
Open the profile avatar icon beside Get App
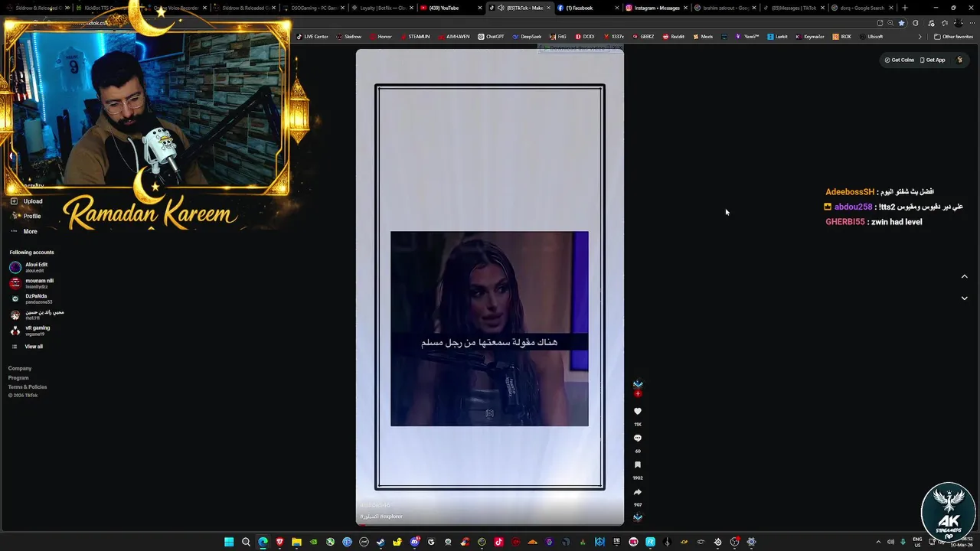[959, 60]
